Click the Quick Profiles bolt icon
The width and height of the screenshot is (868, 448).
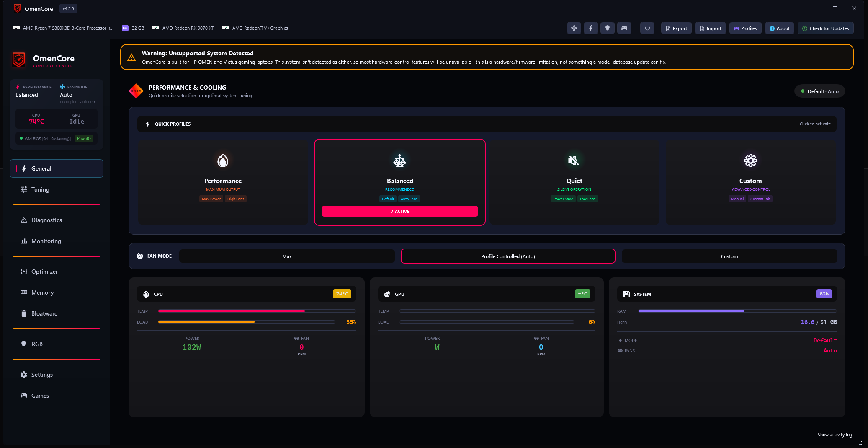[x=147, y=124]
